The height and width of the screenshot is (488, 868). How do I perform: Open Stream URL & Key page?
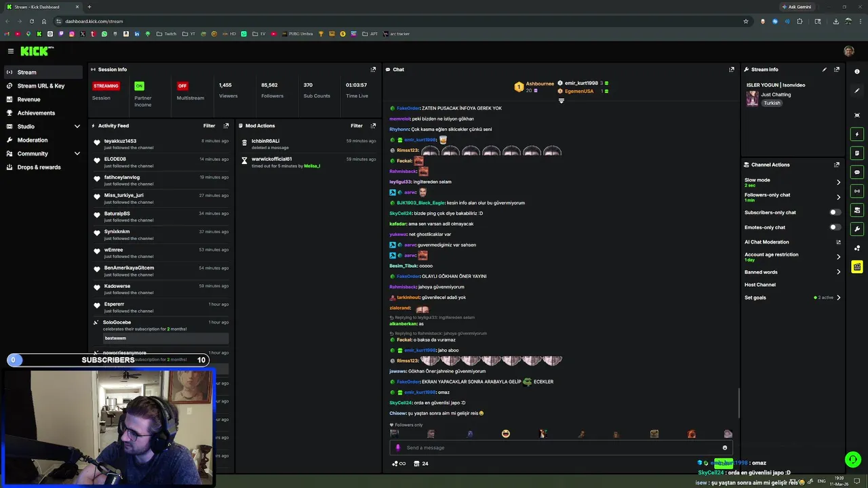[x=43, y=86]
